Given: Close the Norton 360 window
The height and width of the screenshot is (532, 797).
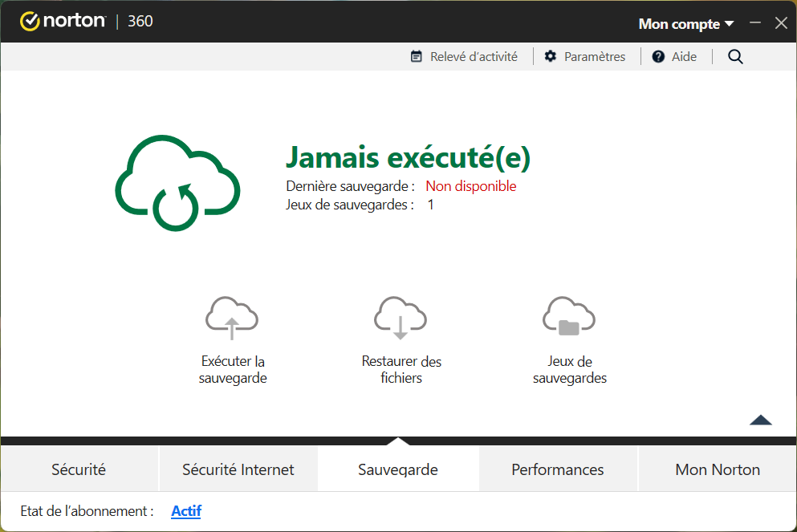Looking at the screenshot, I should coord(781,22).
